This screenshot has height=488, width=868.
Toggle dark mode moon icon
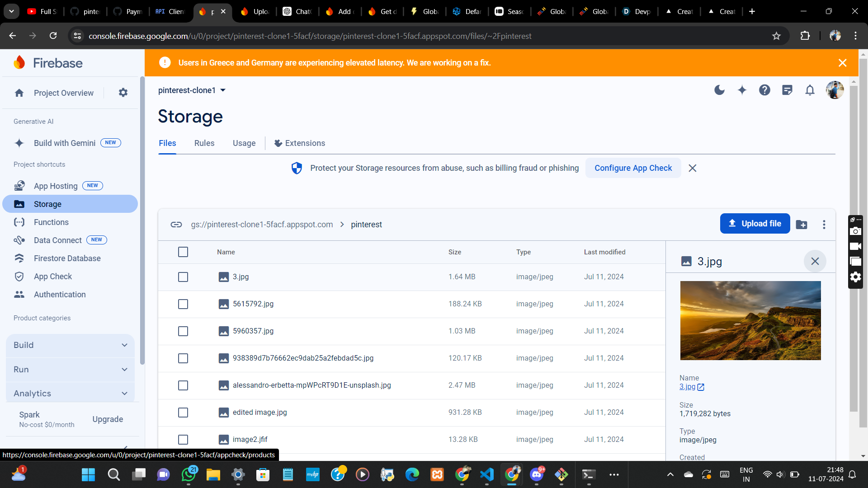pos(719,90)
